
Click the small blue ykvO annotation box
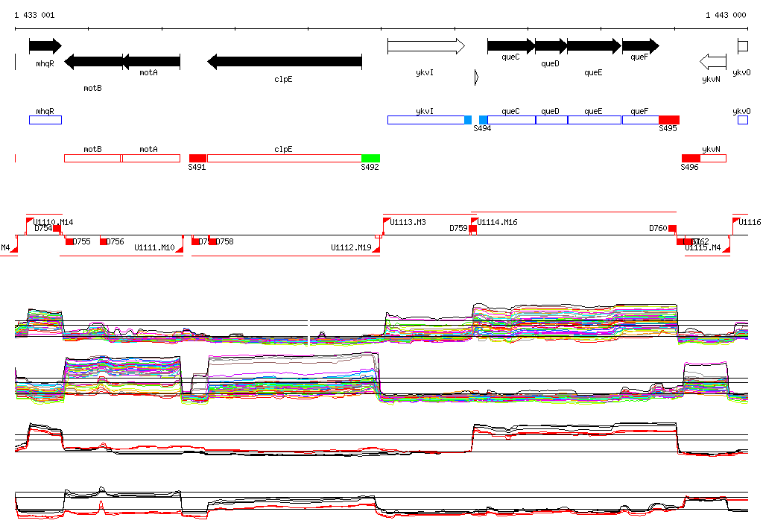(x=743, y=120)
